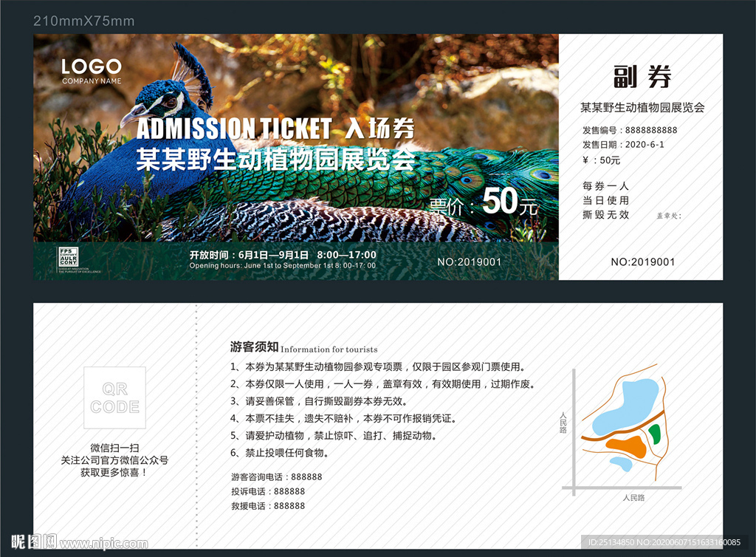
Task: Click '发售日期：2020-6-1' on the stub
Action: click(x=623, y=145)
